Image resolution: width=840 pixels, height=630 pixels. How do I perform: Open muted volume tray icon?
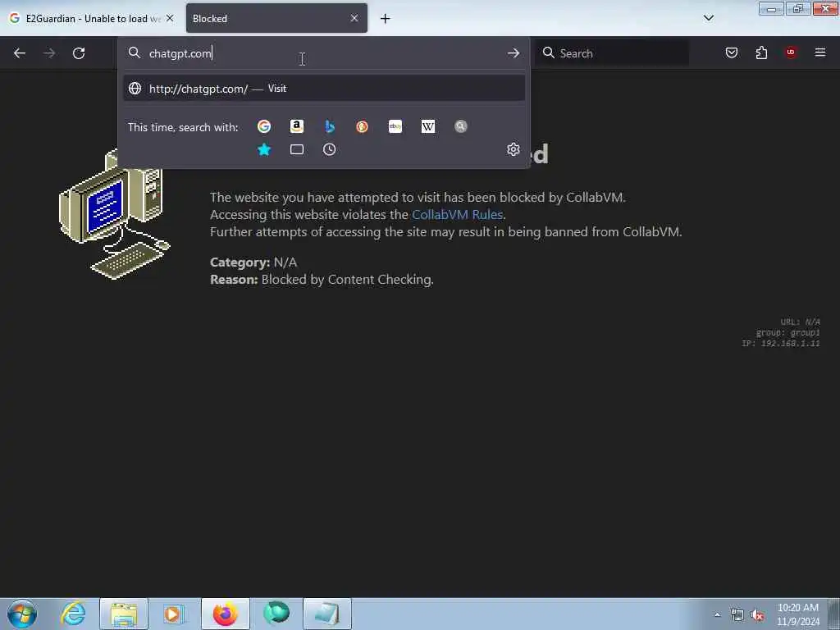tap(757, 615)
